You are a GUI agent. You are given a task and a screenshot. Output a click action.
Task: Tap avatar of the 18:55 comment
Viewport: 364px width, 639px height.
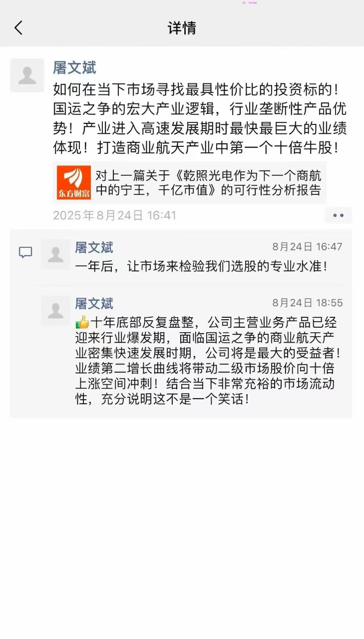[55, 311]
